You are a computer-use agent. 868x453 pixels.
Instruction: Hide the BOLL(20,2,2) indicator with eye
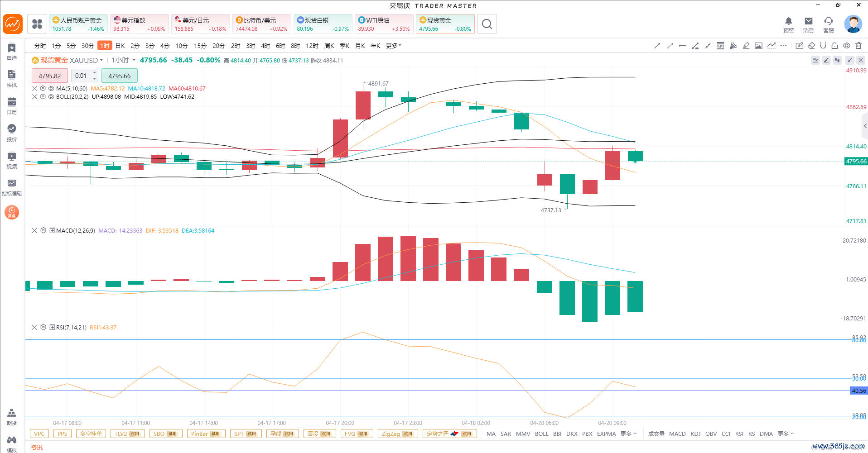pos(51,97)
